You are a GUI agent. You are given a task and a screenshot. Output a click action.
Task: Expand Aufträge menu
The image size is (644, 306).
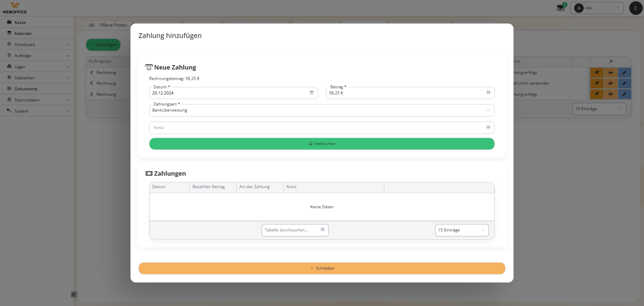(37, 55)
